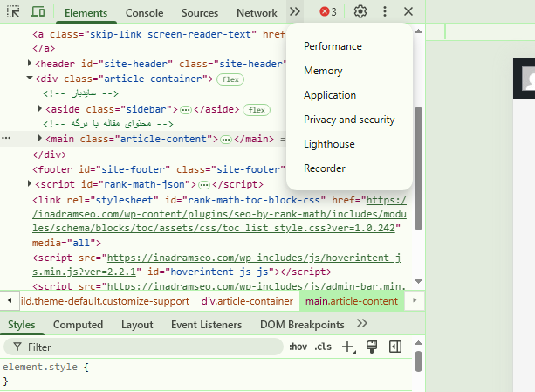535x392 pixels.
Task: Activate the inspect element picker icon
Action: (13, 12)
